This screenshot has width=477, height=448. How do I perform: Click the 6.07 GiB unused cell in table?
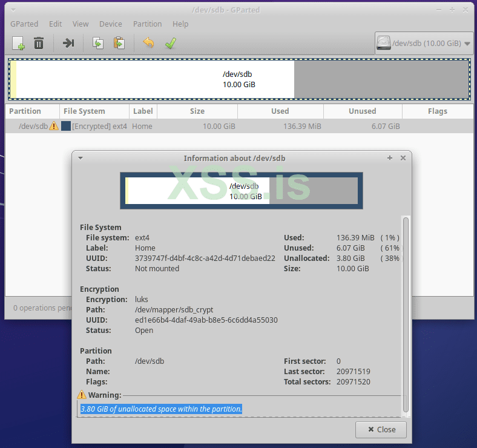[386, 126]
